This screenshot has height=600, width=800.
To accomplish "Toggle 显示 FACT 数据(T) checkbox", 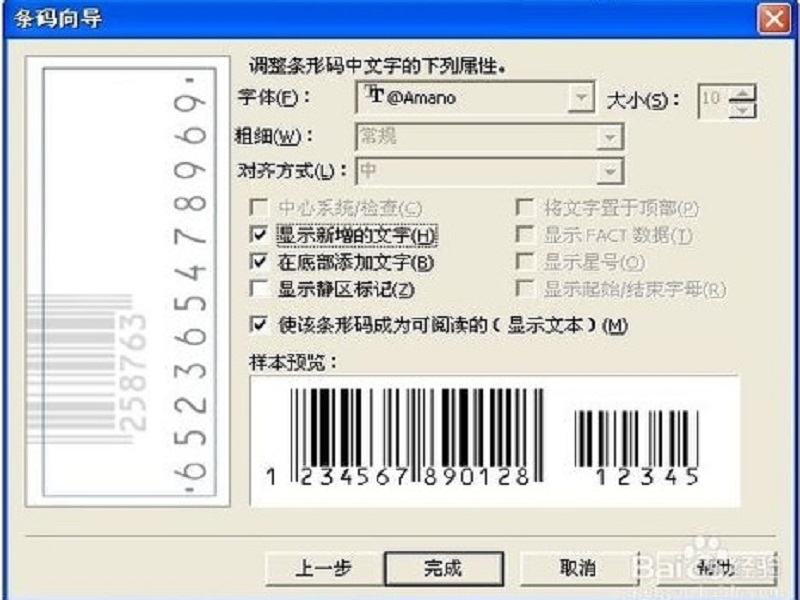I will click(x=524, y=235).
